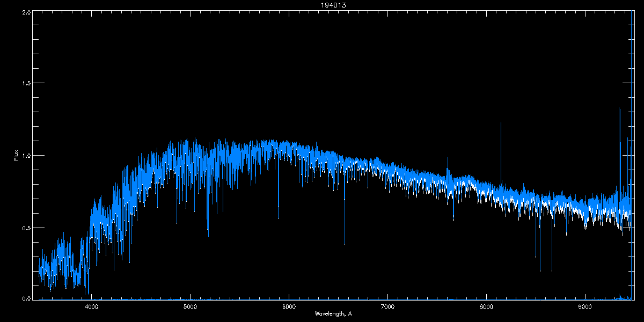Click the 1.0 y-axis tick label
Screen dimensions: 644x322
tap(25, 156)
